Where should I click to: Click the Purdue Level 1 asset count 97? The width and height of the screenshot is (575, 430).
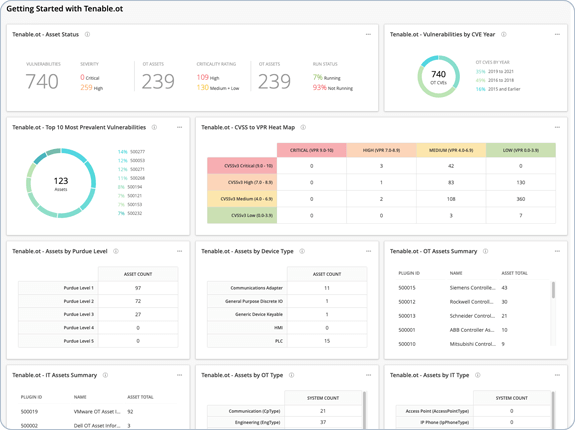[138, 288]
